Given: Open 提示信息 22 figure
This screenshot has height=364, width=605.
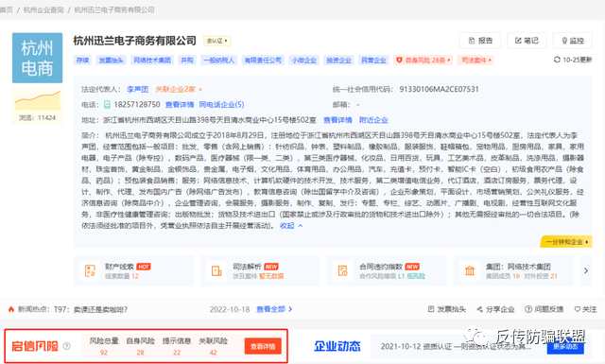Looking at the screenshot, I should (177, 353).
